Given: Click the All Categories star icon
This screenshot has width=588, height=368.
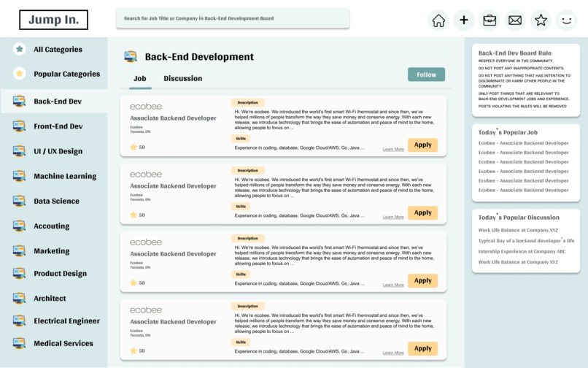Looking at the screenshot, I should 20,49.
